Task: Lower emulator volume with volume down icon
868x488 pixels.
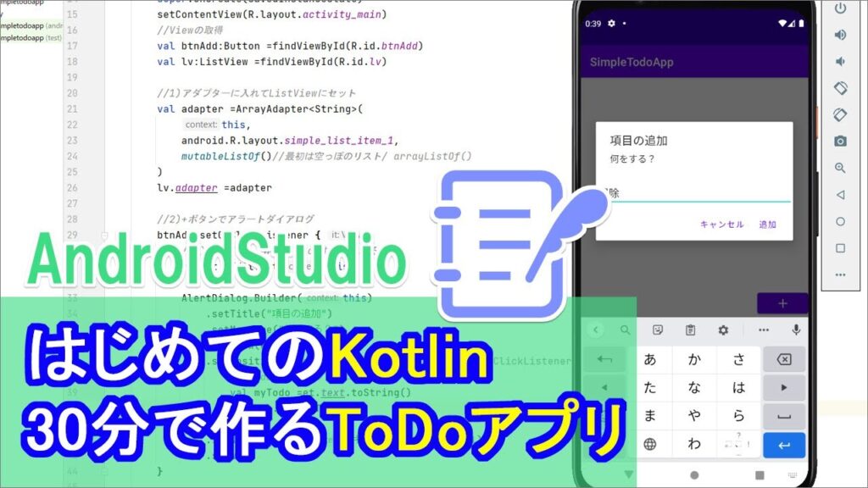Action: tap(840, 61)
